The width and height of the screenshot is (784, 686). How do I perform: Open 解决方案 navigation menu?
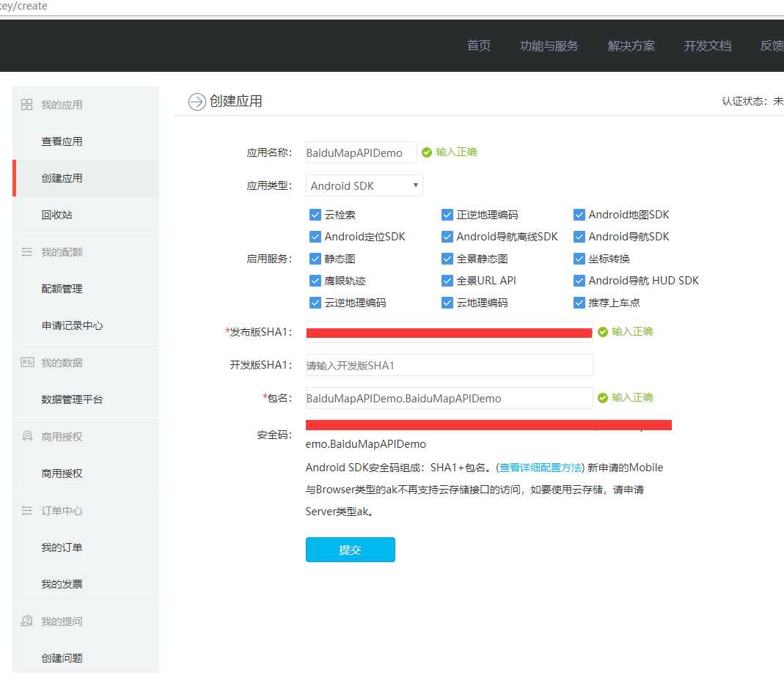[x=631, y=45]
